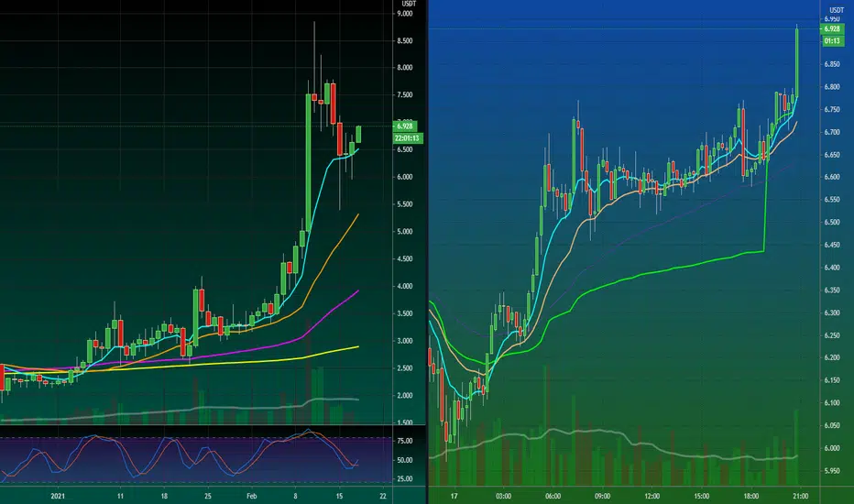Image resolution: width=854 pixels, height=504 pixels.
Task: Select the 6.300 price axis label
Action: tap(832, 313)
